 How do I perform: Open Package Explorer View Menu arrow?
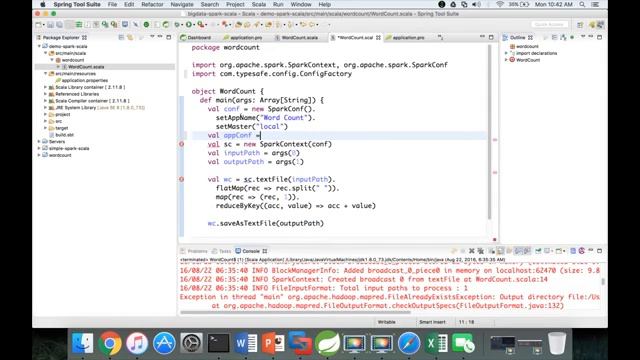pos(152,37)
